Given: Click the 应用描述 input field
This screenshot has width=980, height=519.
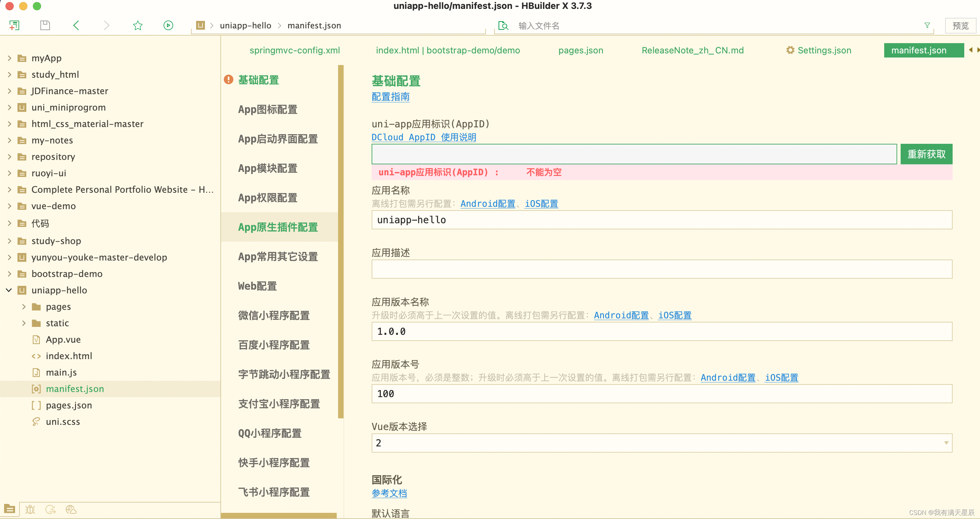Looking at the screenshot, I should [x=661, y=269].
